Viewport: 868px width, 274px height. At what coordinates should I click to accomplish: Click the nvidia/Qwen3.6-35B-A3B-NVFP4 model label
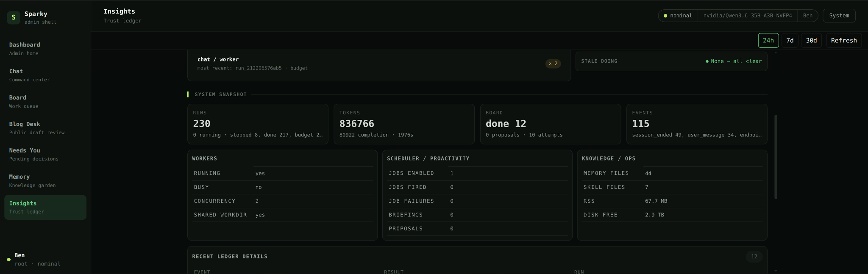[748, 16]
